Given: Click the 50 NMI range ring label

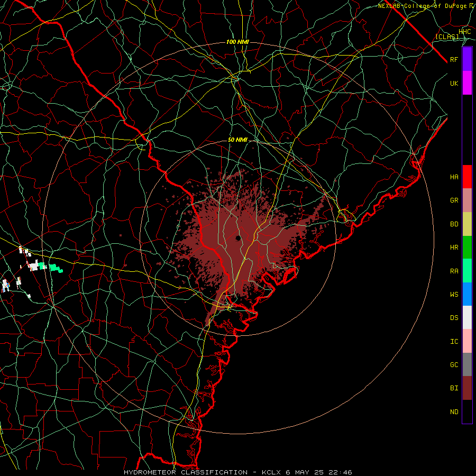Looking at the screenshot, I should 237,140.
